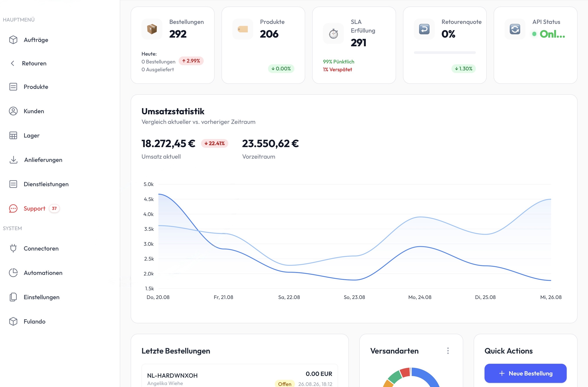Select Fulando menu entry
The width and height of the screenshot is (588, 387).
click(34, 321)
